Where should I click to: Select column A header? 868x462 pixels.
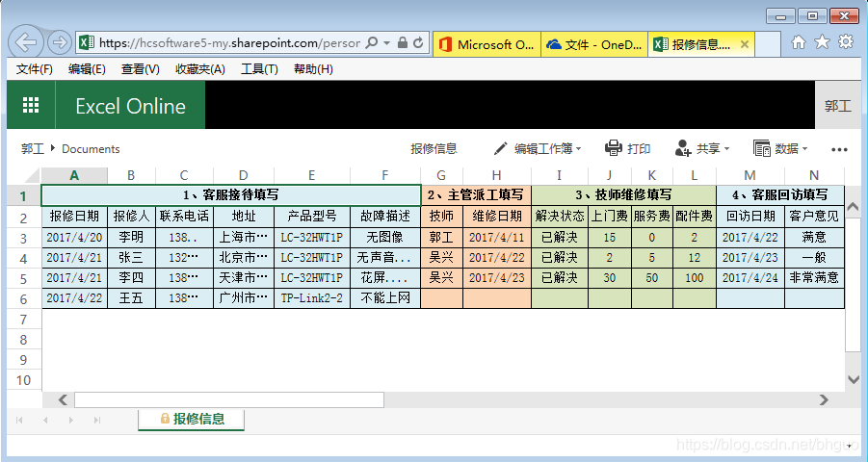74,175
